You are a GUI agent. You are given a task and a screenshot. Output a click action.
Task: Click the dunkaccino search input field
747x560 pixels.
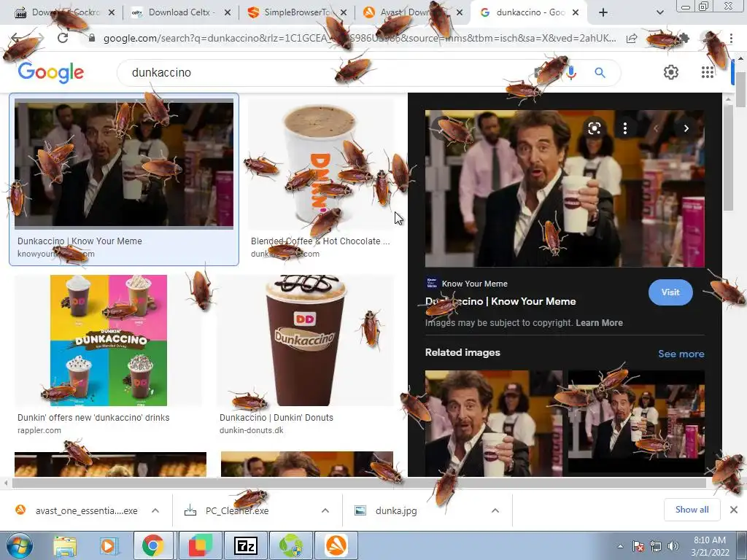(x=324, y=72)
